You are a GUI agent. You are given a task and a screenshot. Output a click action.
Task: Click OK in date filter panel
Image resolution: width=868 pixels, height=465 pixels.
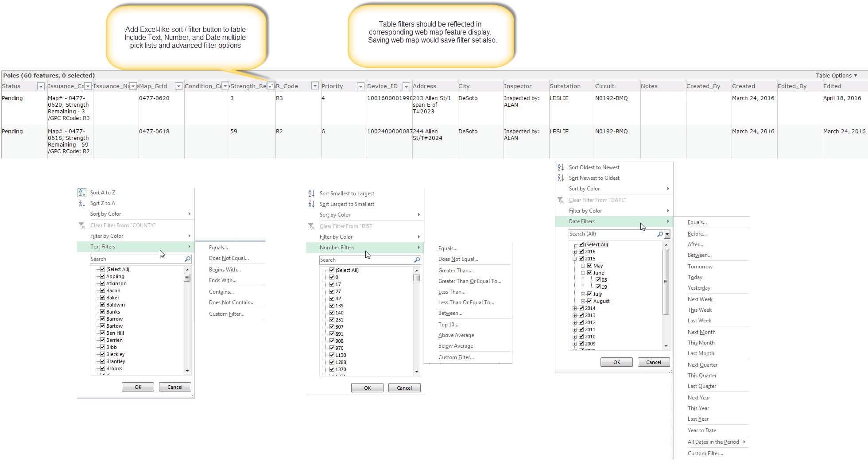(616, 362)
